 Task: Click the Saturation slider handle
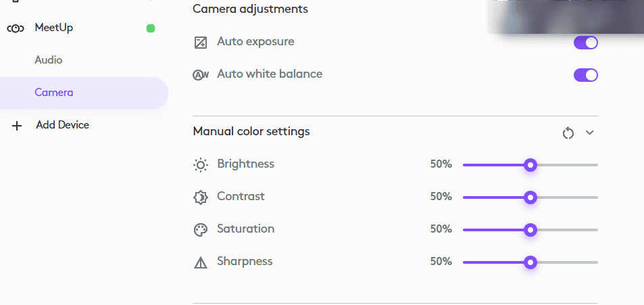(x=530, y=230)
